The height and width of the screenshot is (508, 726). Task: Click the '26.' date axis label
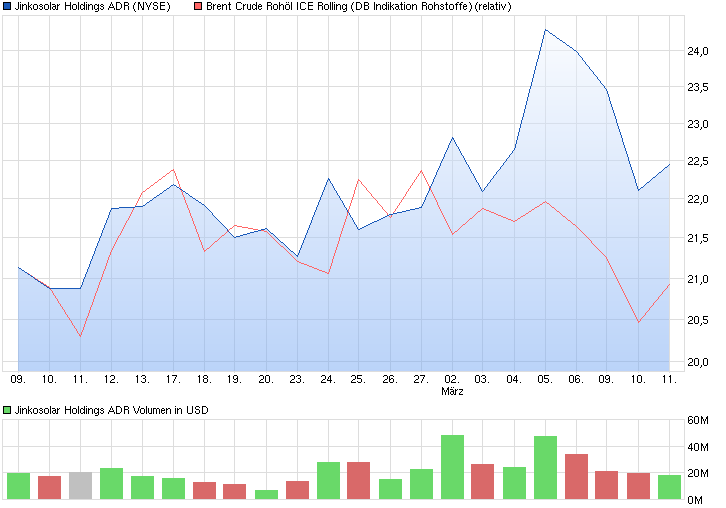pos(390,379)
